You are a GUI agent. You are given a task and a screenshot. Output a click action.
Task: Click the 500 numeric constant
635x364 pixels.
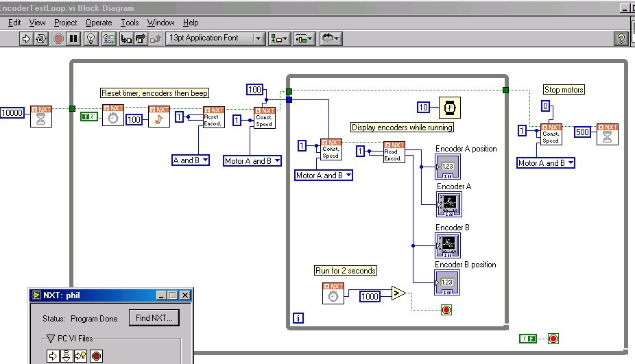tap(582, 132)
